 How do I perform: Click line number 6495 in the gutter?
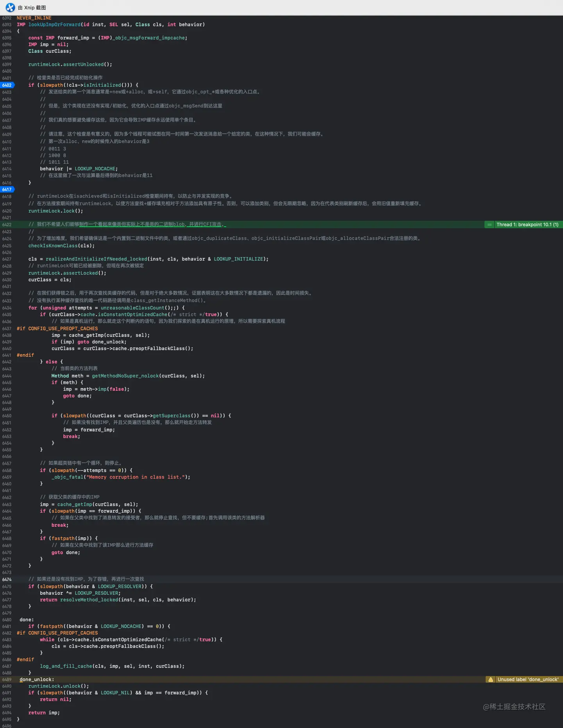click(x=7, y=719)
